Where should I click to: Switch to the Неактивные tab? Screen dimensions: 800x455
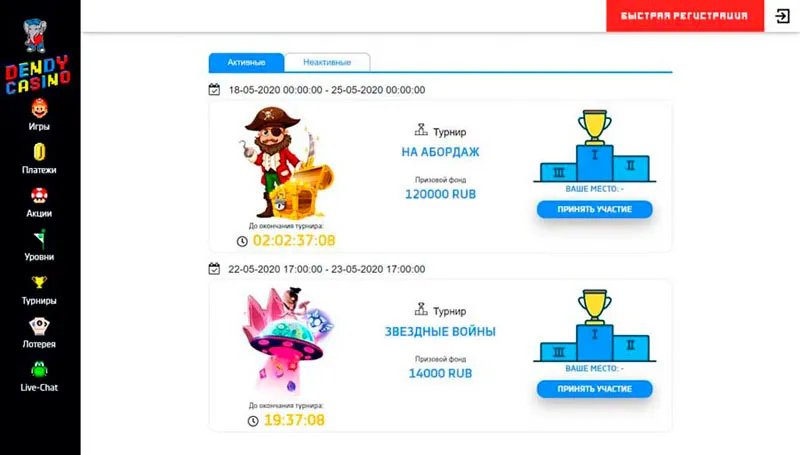pyautogui.click(x=327, y=62)
